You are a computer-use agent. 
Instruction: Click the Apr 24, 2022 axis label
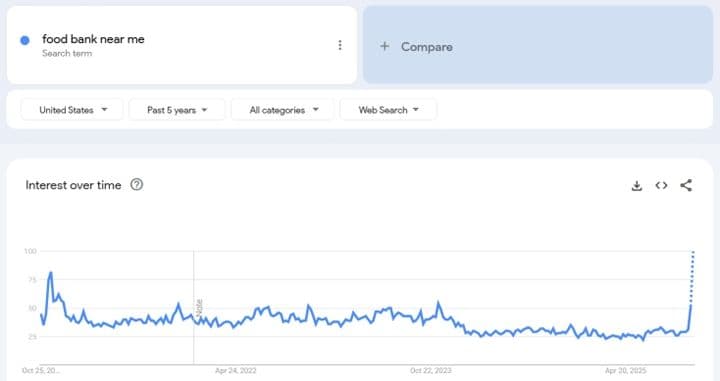pos(236,370)
